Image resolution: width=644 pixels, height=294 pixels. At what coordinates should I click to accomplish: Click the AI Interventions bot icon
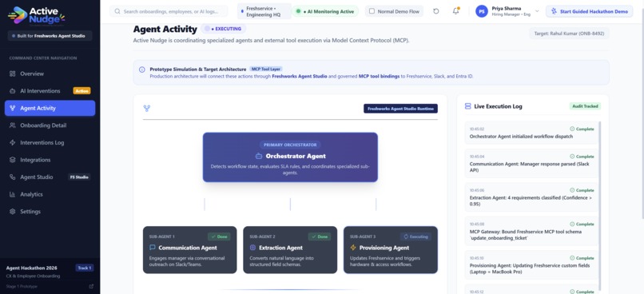pyautogui.click(x=12, y=91)
